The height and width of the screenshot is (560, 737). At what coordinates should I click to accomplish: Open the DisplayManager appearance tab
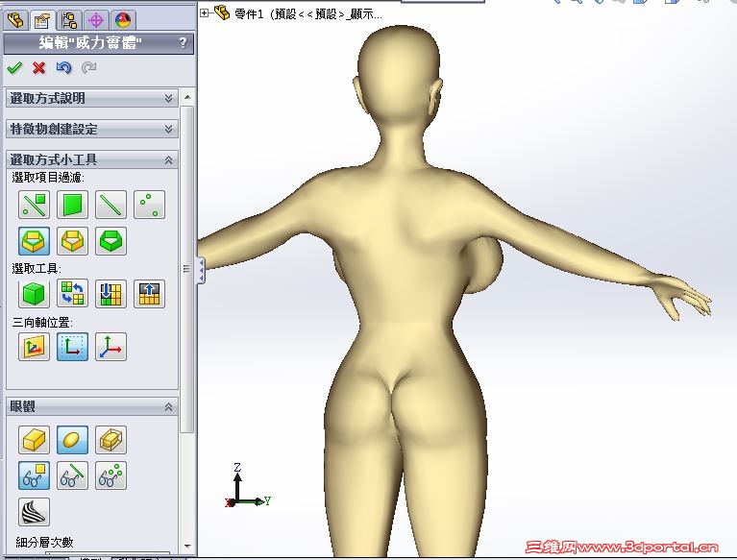tap(123, 20)
